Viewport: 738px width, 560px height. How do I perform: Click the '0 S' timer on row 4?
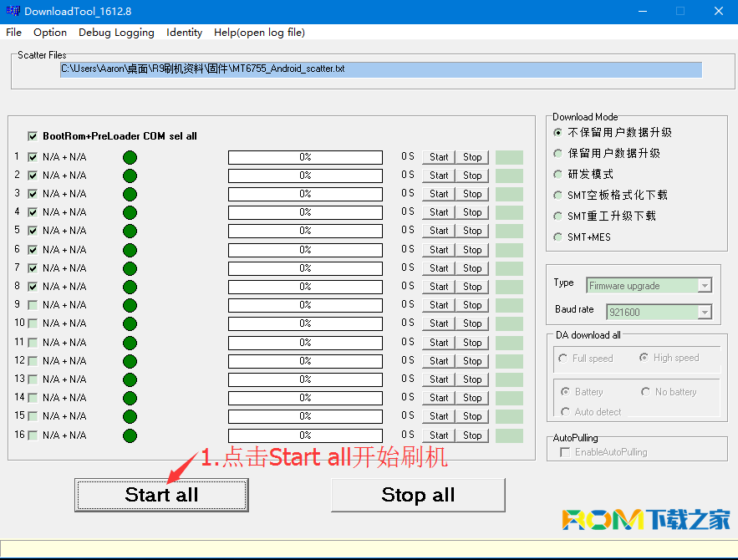(408, 211)
